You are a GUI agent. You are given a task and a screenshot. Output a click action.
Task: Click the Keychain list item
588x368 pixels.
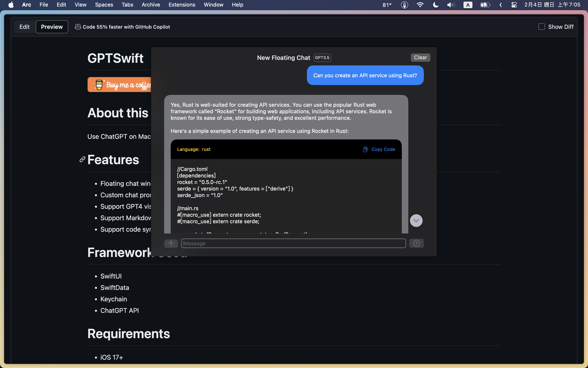[114, 299]
